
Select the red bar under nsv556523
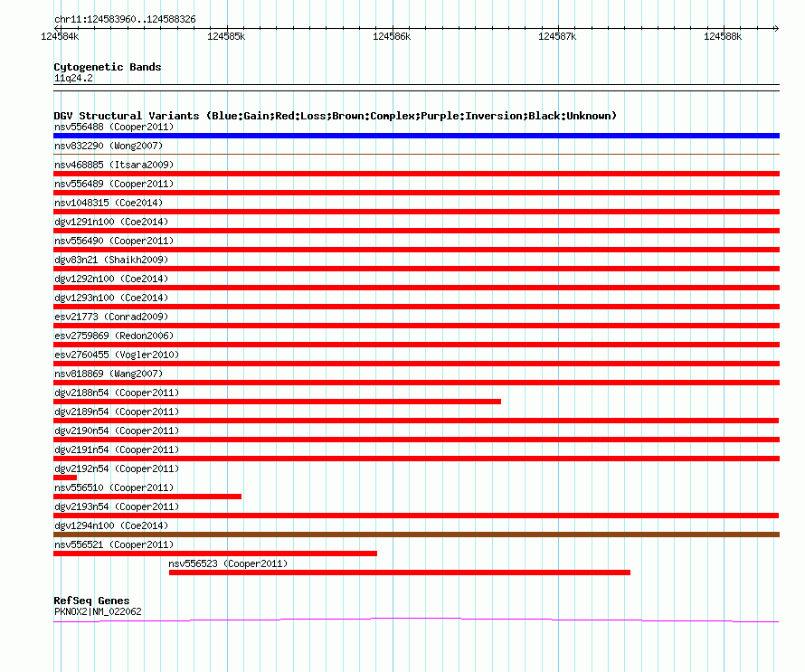point(400,573)
